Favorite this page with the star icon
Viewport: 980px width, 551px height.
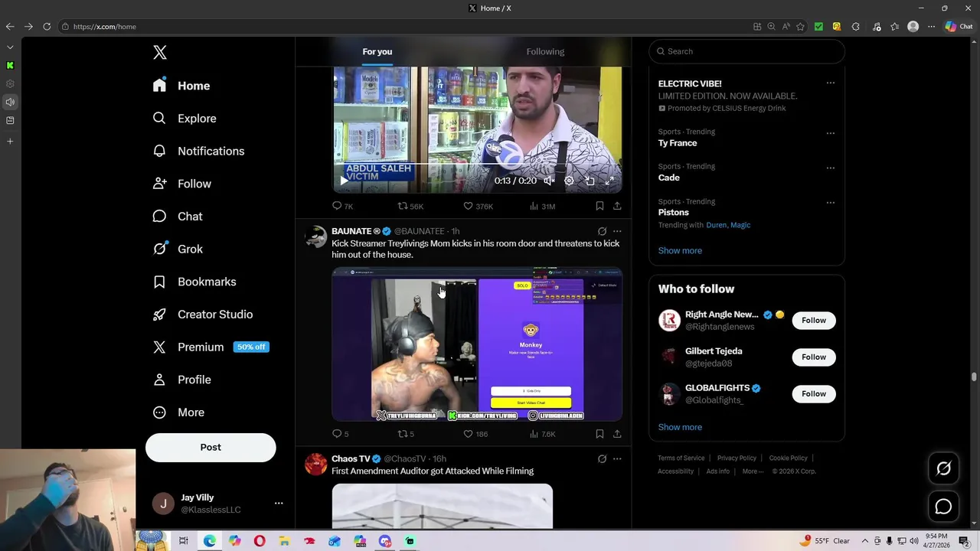(801, 26)
